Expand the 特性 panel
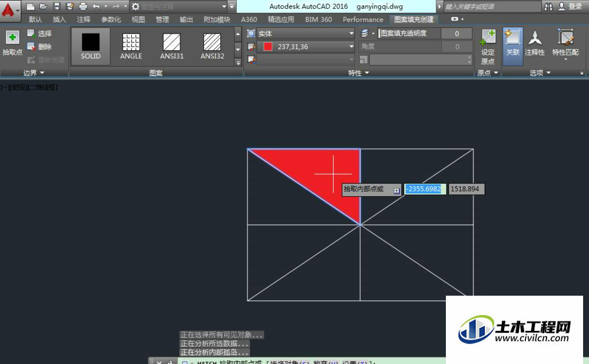 point(358,73)
